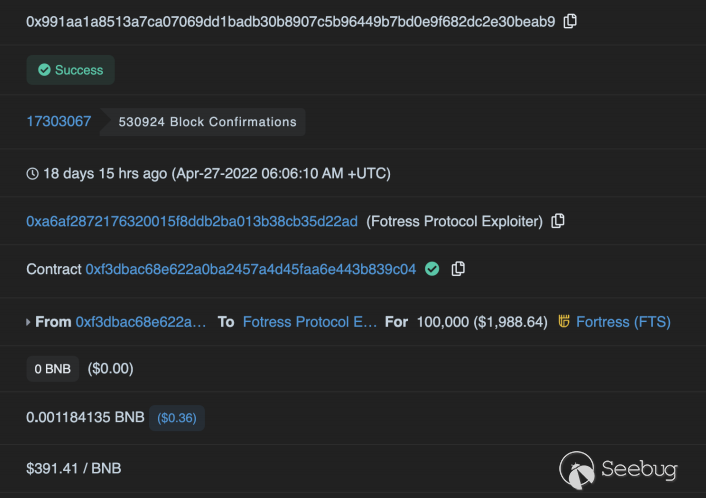706x498 pixels.
Task: Open block 17303067
Action: [x=58, y=121]
